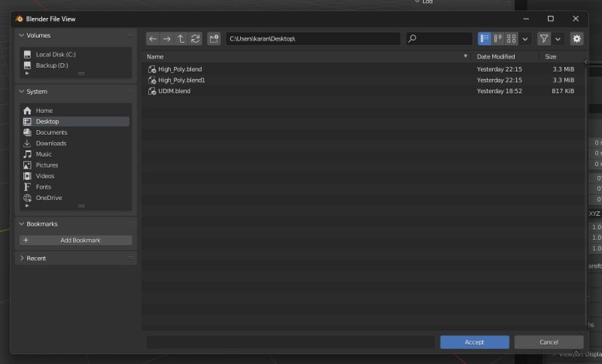The height and width of the screenshot is (364, 602).
Task: Go forward to next folder
Action: [x=166, y=39]
